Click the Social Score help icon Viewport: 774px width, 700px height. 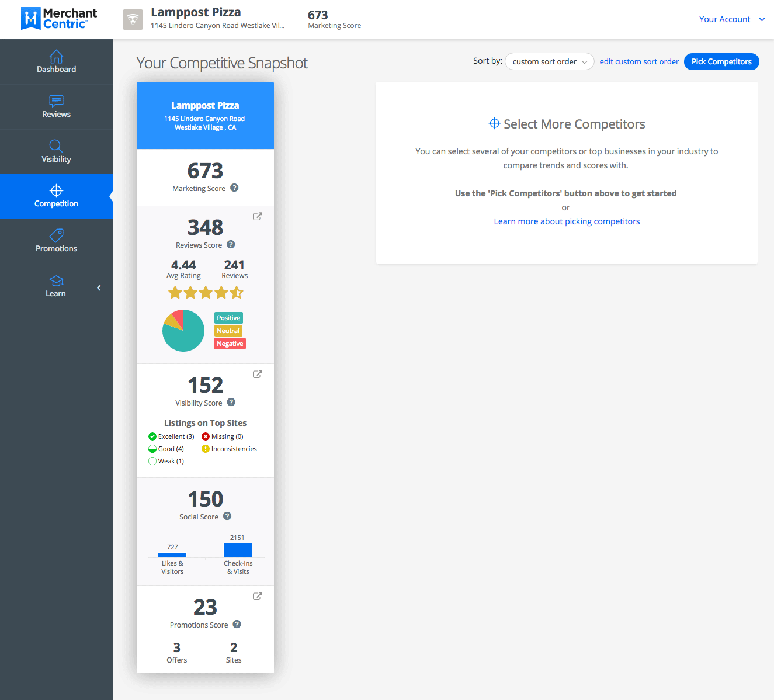[x=227, y=517]
